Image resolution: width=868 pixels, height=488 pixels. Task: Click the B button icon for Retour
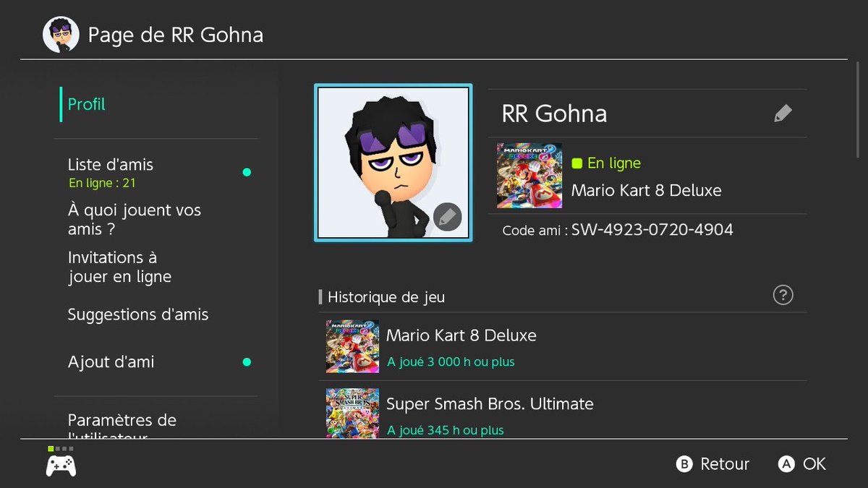(x=684, y=464)
